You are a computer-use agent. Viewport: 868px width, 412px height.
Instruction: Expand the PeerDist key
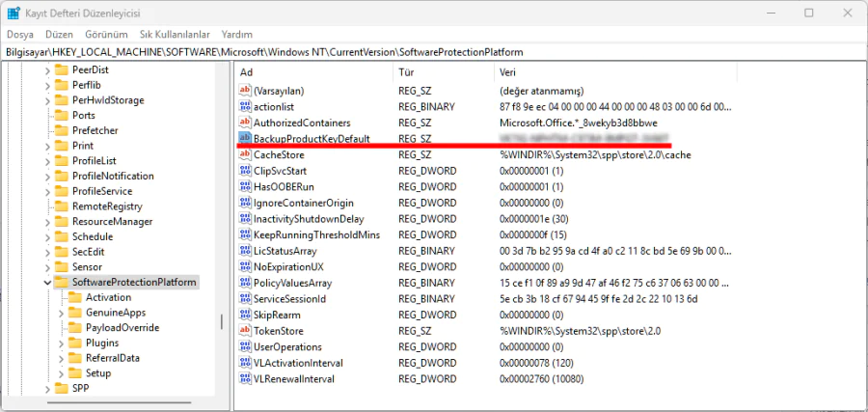pyautogui.click(x=47, y=70)
